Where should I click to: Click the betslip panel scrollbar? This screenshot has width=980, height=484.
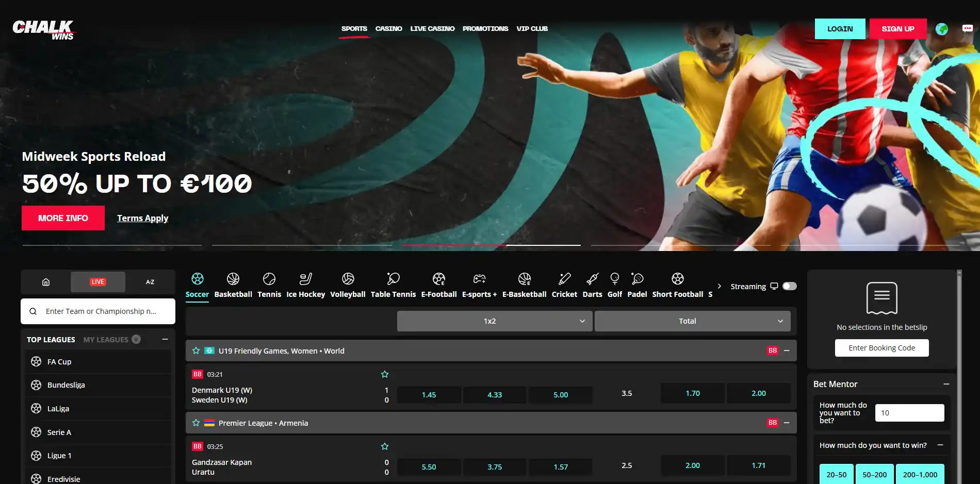point(959,376)
